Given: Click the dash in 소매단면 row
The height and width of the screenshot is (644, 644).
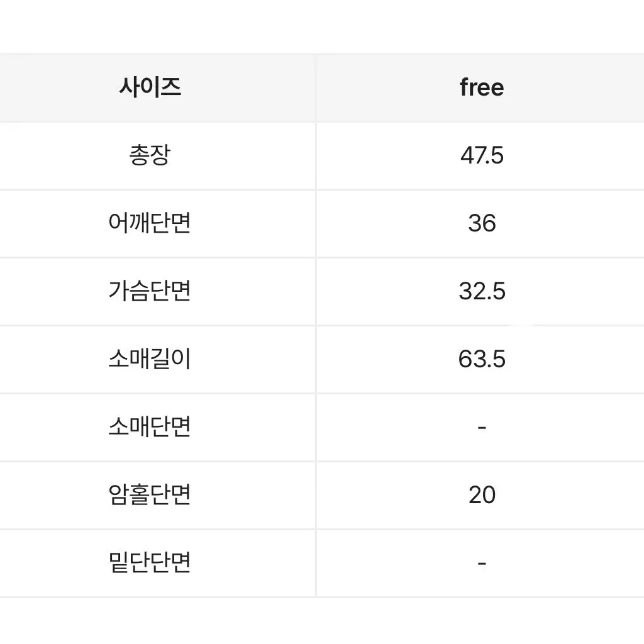Looking at the screenshot, I should tap(482, 428).
